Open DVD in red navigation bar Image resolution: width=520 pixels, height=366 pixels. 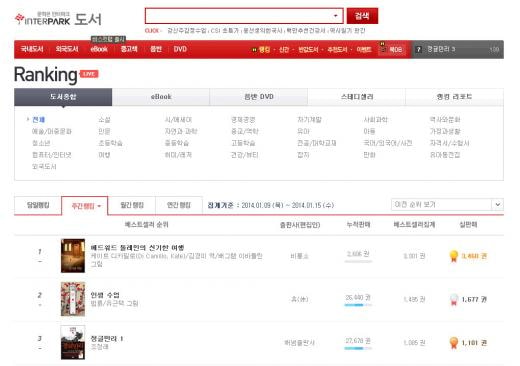(180, 49)
